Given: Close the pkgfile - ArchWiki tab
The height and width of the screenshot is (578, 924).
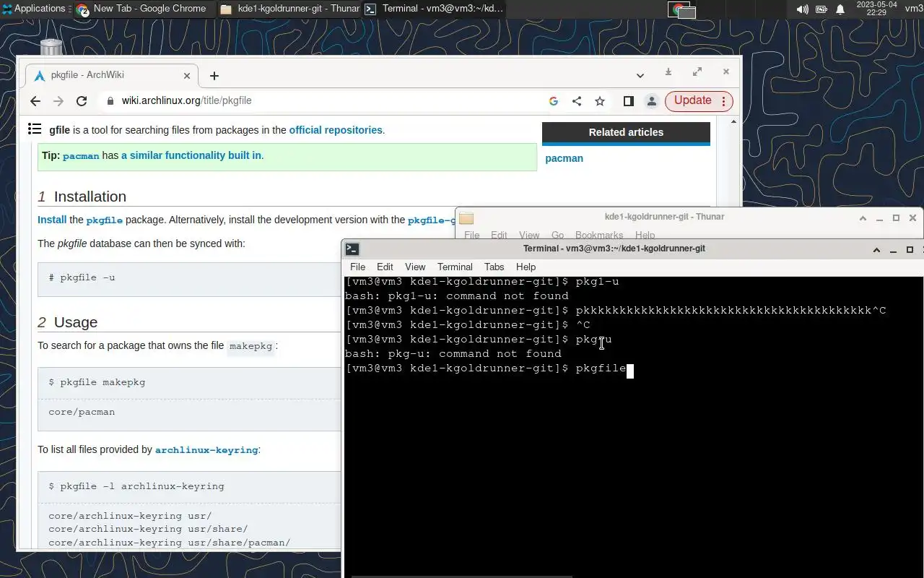Looking at the screenshot, I should coord(188,75).
